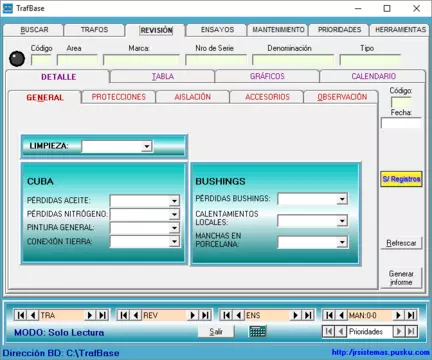Jump to last REV record
The height and width of the screenshot is (360, 432).
tap(206, 315)
